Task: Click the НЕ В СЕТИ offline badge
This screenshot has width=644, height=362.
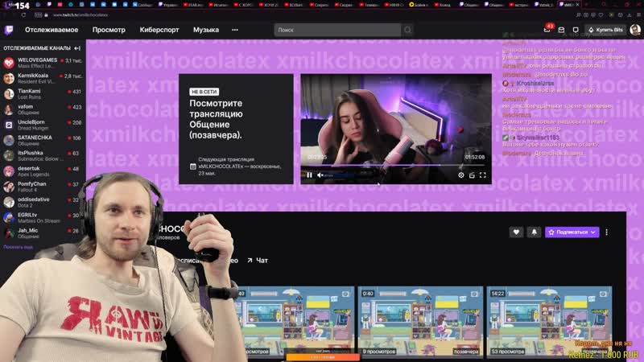Action: coord(204,92)
